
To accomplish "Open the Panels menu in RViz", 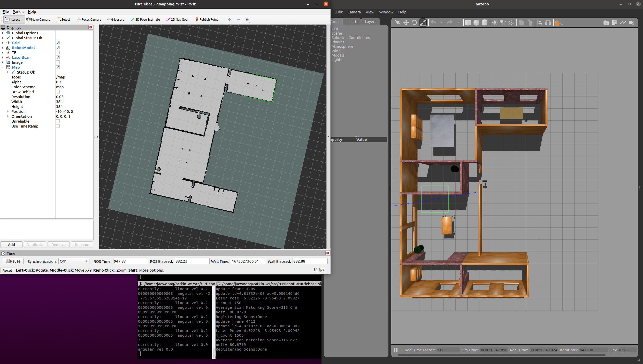I will click(x=18, y=12).
